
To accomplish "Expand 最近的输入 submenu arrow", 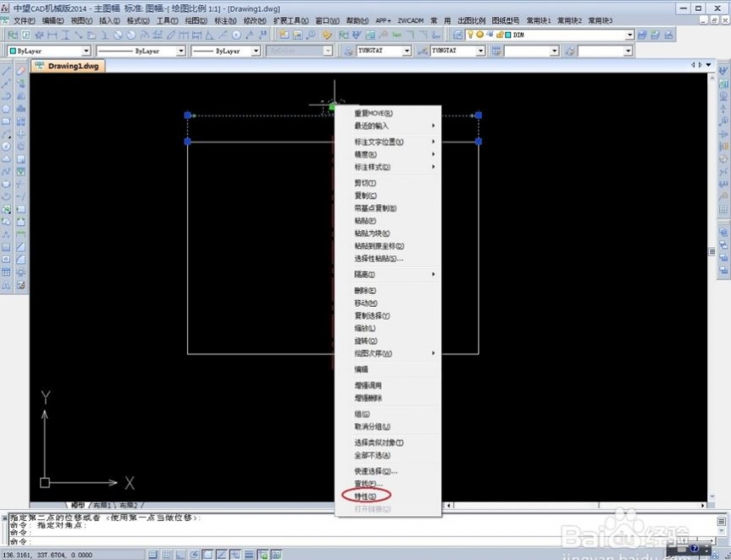I will tap(433, 126).
